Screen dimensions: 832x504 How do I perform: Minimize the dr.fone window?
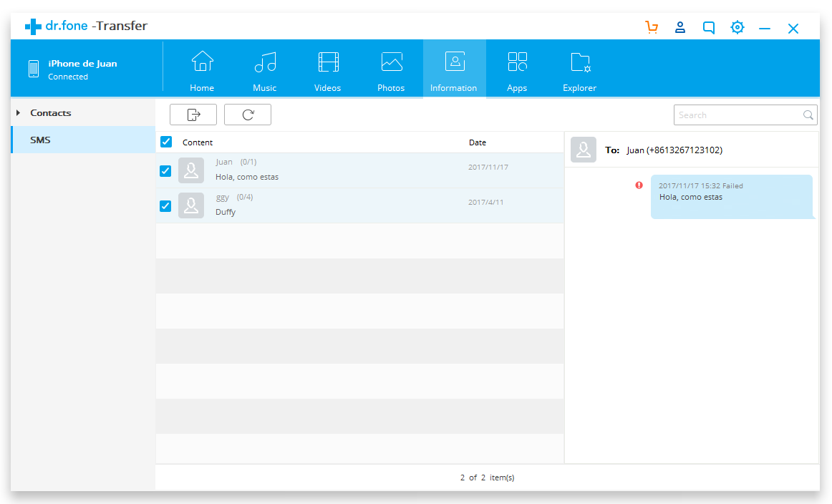[x=765, y=28]
